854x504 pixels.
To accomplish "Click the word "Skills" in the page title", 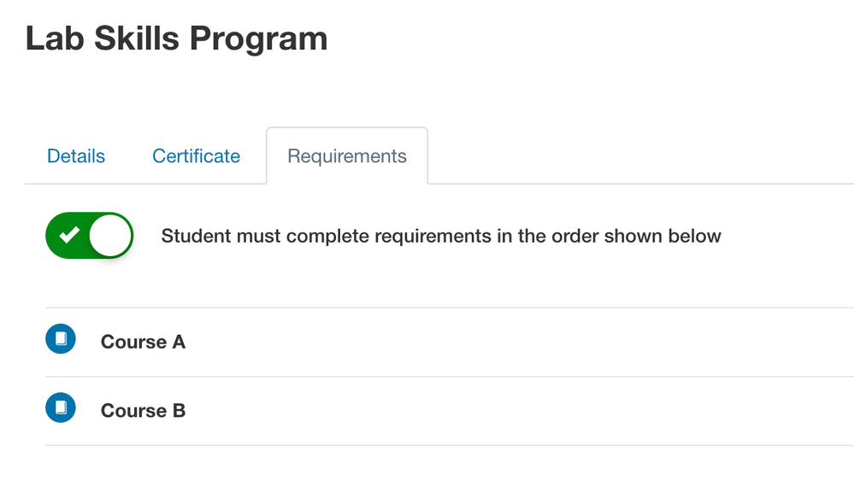I will click(134, 38).
